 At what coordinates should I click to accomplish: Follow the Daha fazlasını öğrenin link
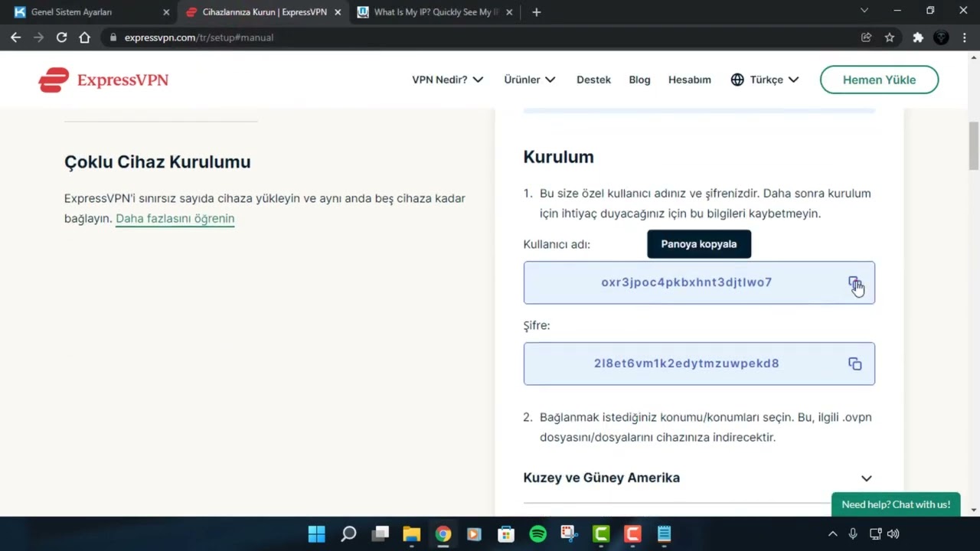(x=175, y=218)
